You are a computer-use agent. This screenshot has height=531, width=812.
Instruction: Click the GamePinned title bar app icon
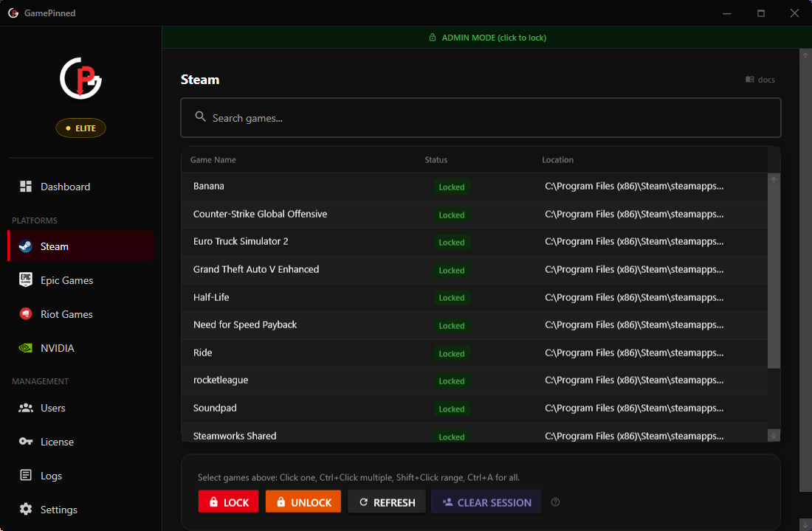coord(13,13)
